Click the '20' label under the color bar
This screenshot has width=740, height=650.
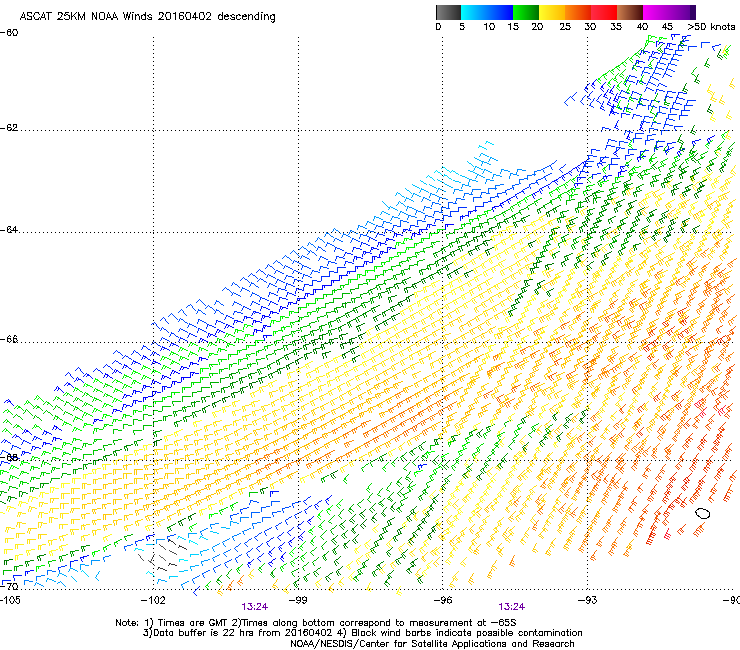click(x=537, y=27)
